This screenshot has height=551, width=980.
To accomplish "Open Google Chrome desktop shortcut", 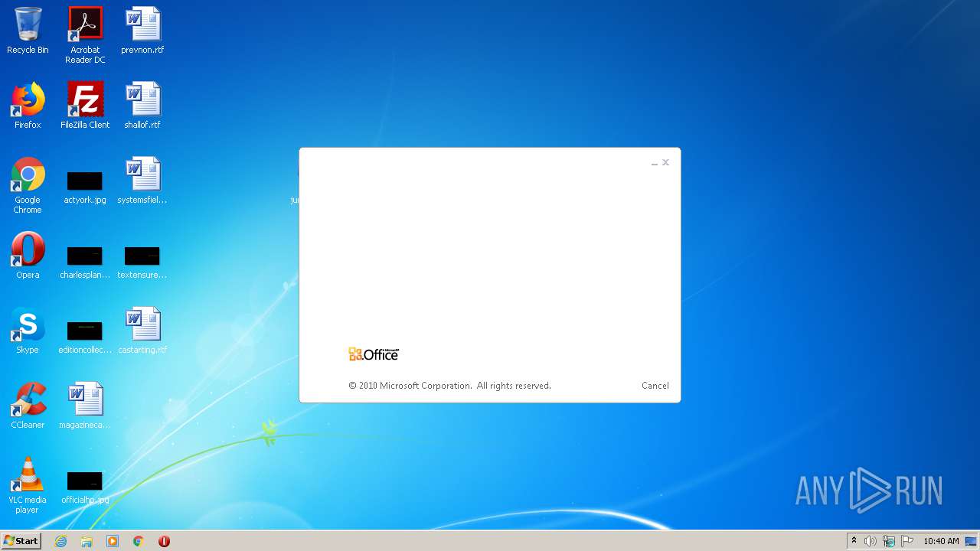I will (x=28, y=185).
